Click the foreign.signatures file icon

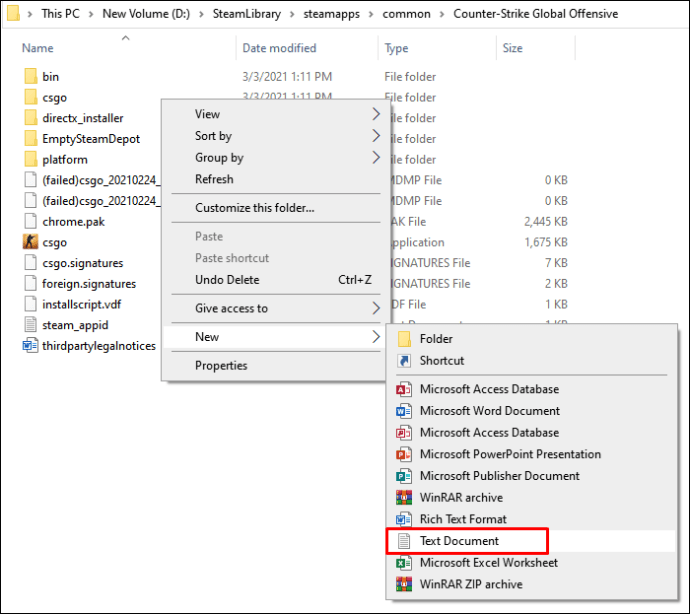(30, 283)
